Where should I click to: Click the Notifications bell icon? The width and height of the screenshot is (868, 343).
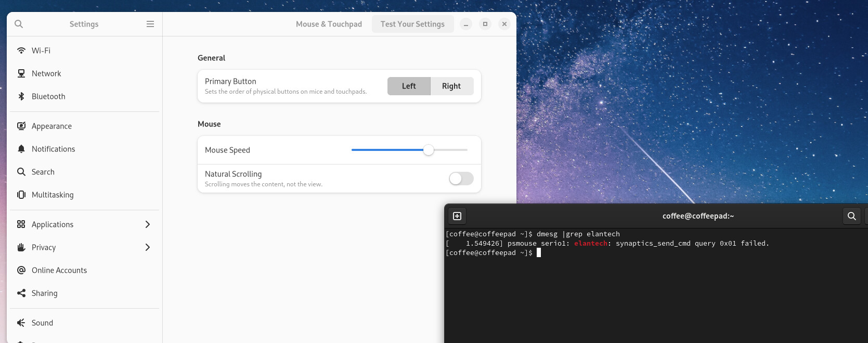coord(21,149)
